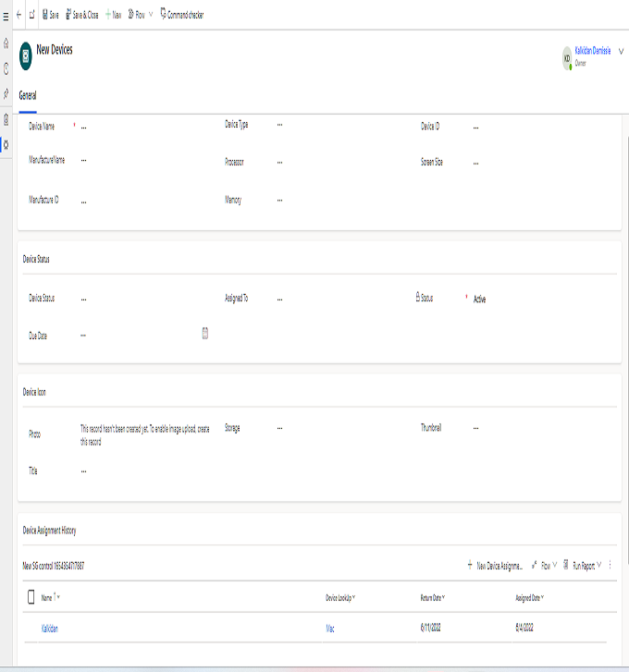Viewport: 629px width, 672px height.
Task: Open the Device LookUp column menu
Action: (340, 598)
